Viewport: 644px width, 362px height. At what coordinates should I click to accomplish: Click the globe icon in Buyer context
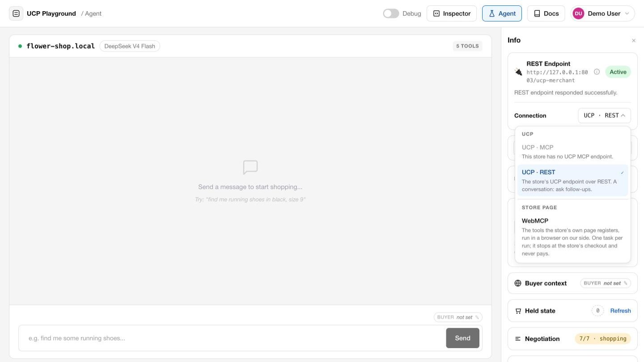pyautogui.click(x=518, y=283)
